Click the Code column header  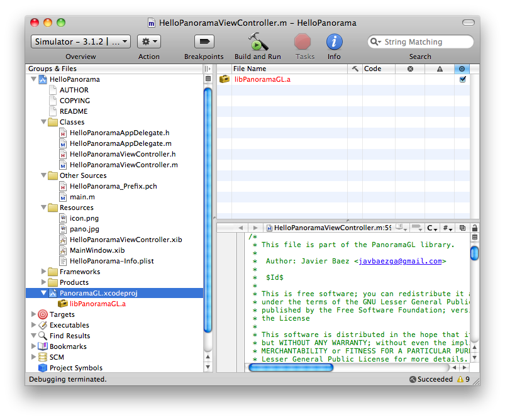[379, 69]
